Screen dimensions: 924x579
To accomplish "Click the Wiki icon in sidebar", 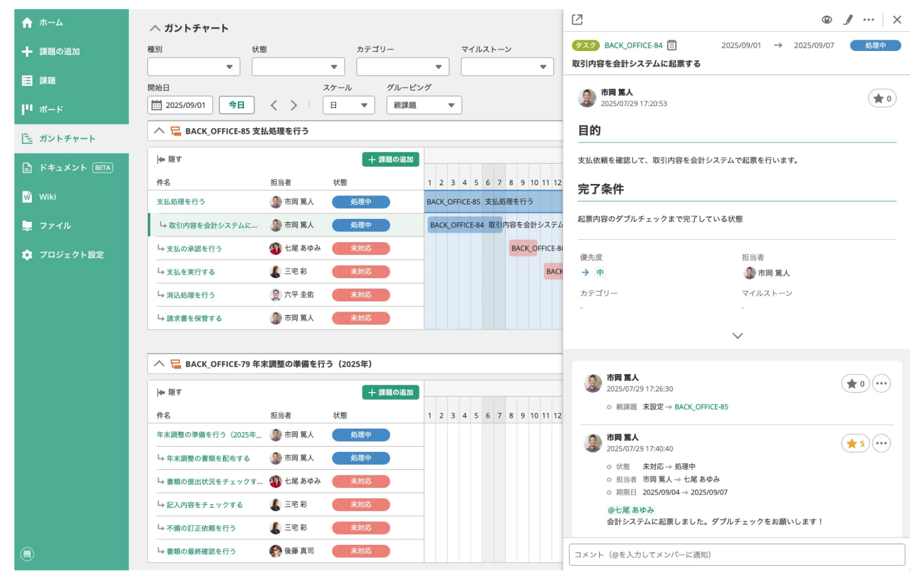I will point(27,197).
